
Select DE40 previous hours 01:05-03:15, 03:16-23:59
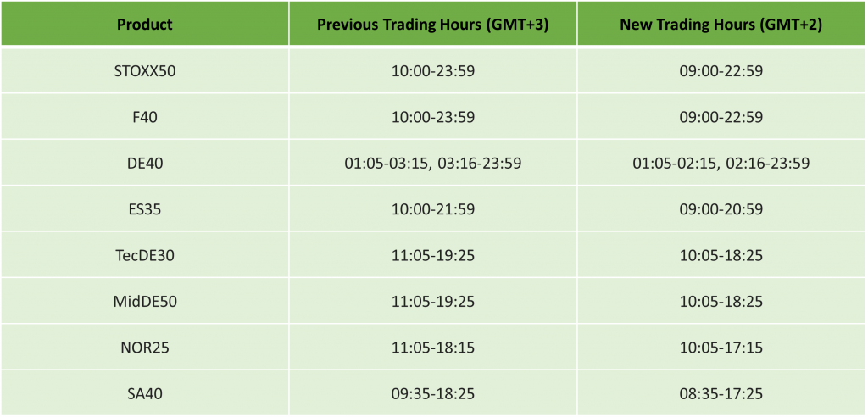point(432,163)
